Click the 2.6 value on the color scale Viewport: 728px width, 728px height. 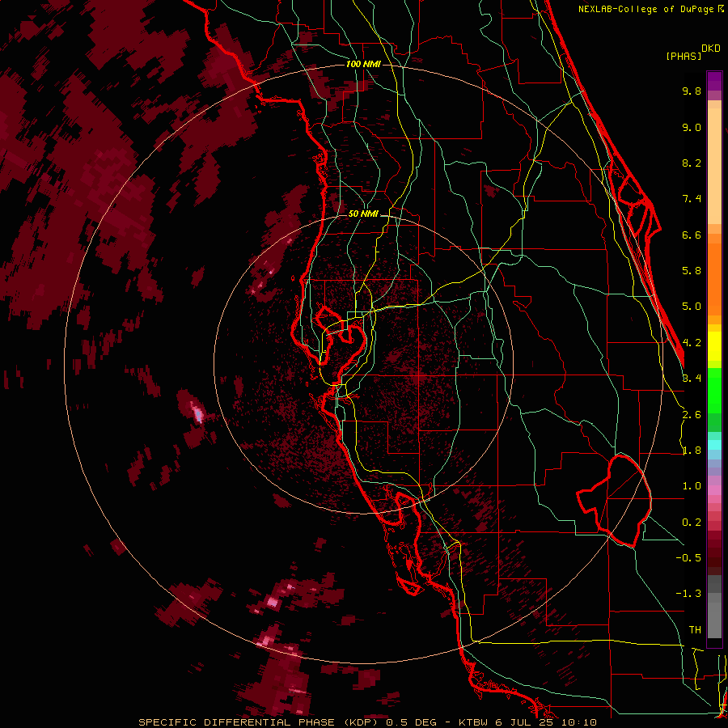coord(692,415)
